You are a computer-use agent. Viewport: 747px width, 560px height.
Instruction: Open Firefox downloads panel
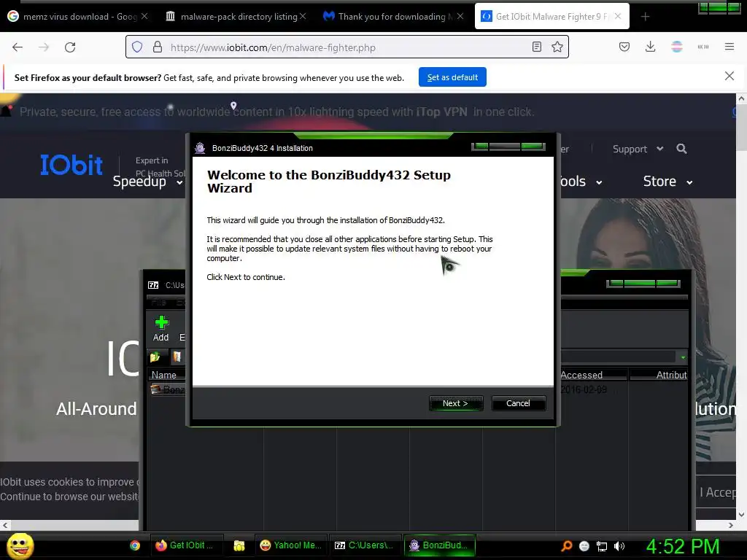(x=650, y=47)
